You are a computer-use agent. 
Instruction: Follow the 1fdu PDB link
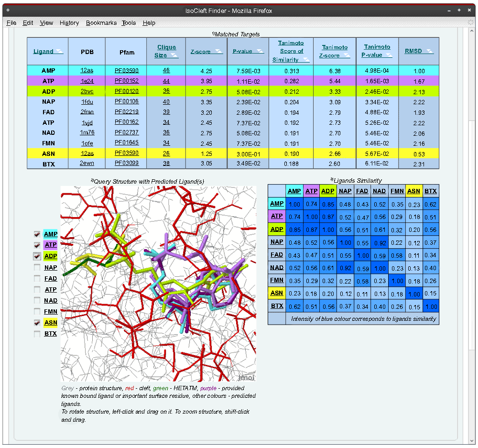(x=87, y=101)
